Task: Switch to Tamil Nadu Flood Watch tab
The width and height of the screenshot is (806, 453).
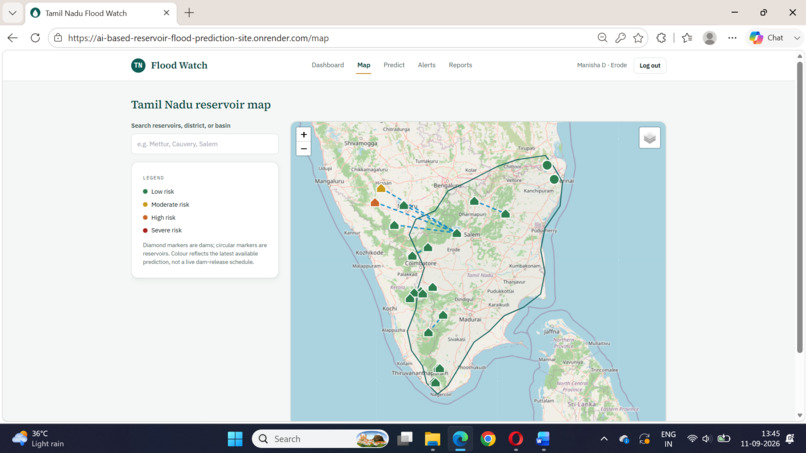Action: (x=101, y=13)
